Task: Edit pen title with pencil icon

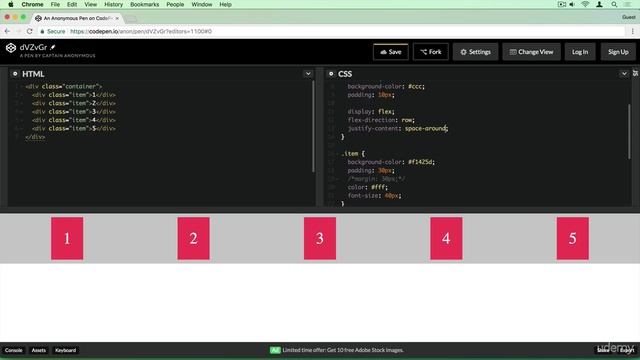Action: click(53, 47)
